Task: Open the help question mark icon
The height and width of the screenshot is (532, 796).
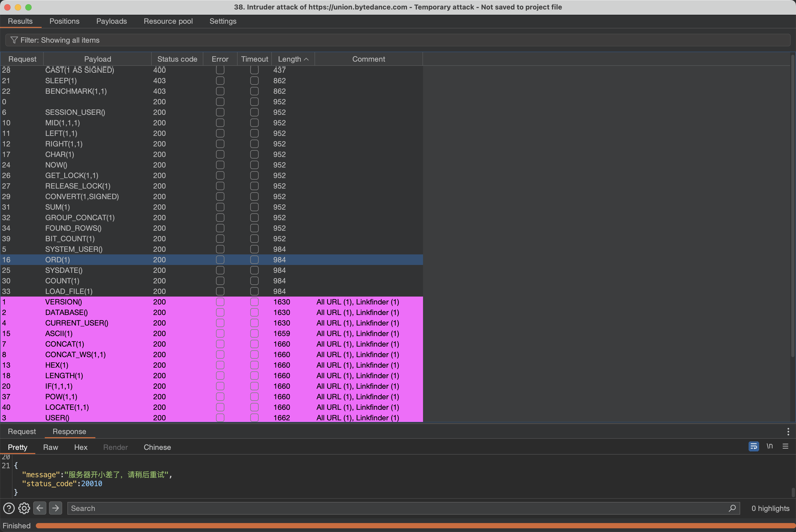Action: click(x=9, y=508)
